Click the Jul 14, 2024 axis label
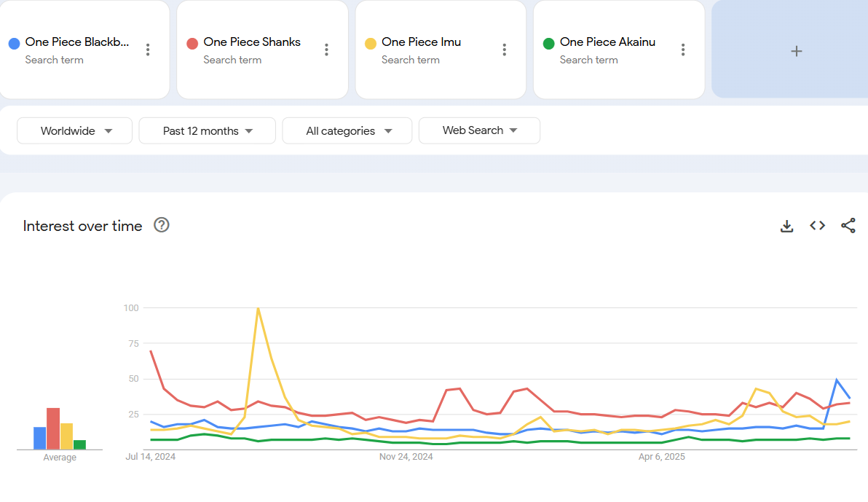This screenshot has width=868, height=502. (x=151, y=457)
